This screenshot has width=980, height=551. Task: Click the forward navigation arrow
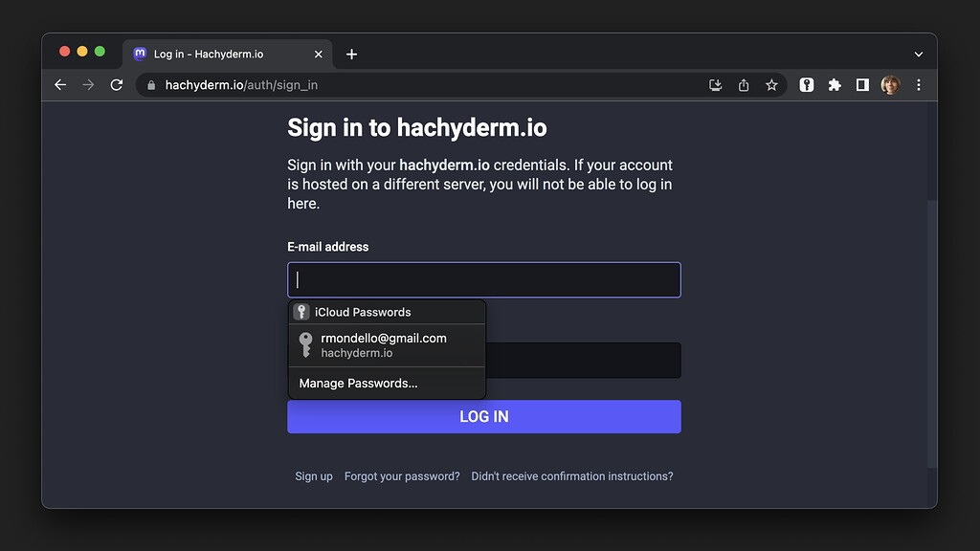click(88, 85)
